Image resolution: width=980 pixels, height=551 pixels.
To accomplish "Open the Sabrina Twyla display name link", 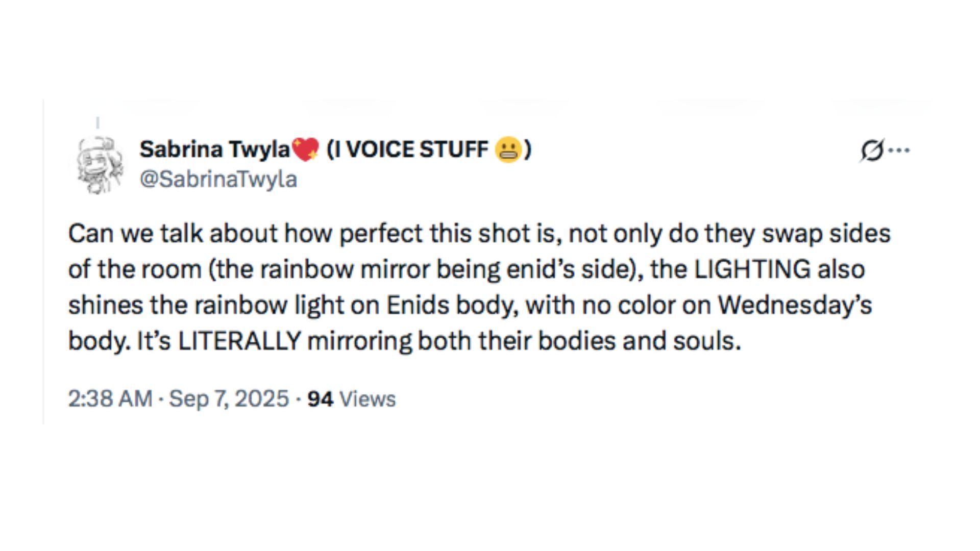I will [214, 149].
